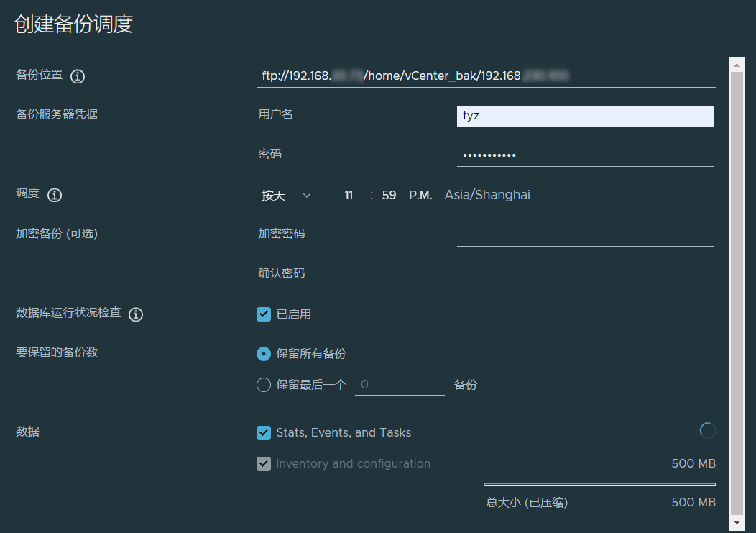756x533 pixels.
Task: Click the 密码 password field
Action: coord(585,155)
